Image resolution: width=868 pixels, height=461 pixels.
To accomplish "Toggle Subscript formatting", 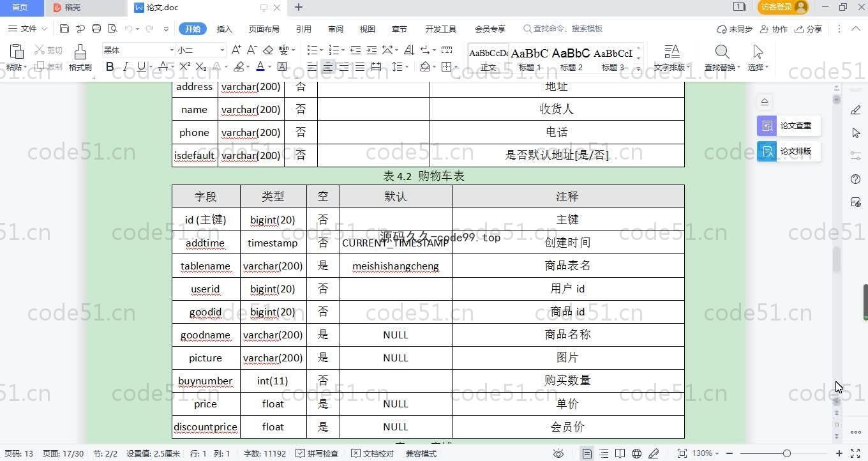I will (x=201, y=66).
